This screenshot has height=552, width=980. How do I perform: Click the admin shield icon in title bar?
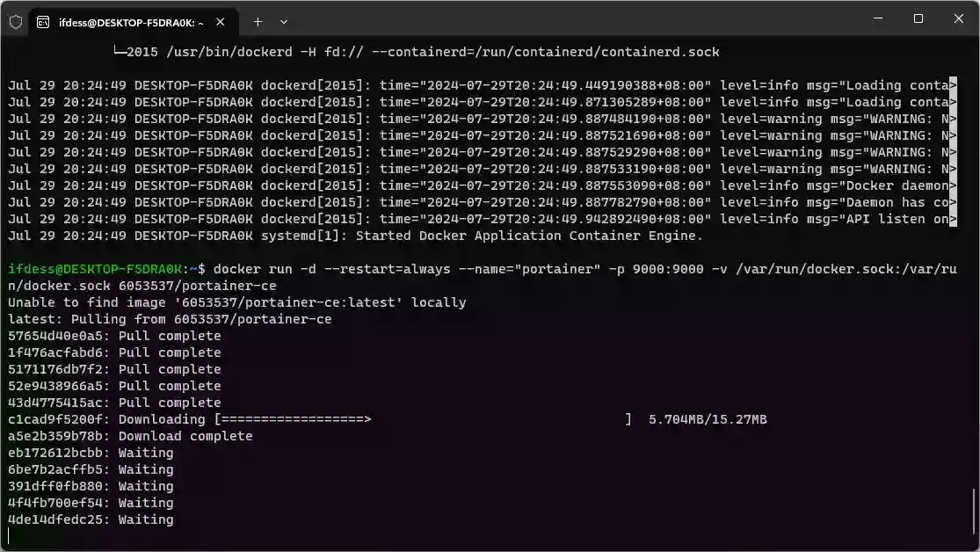click(15, 21)
